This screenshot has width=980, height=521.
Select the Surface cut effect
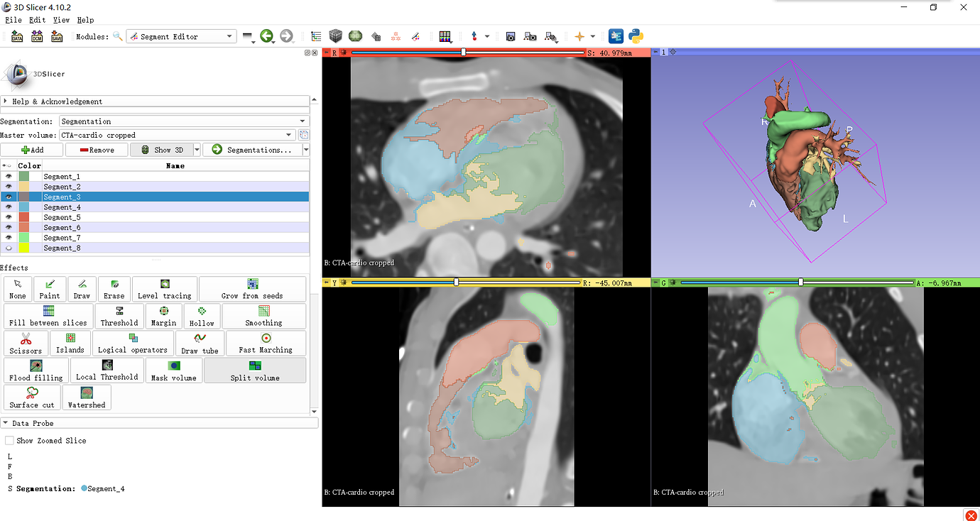pos(32,397)
